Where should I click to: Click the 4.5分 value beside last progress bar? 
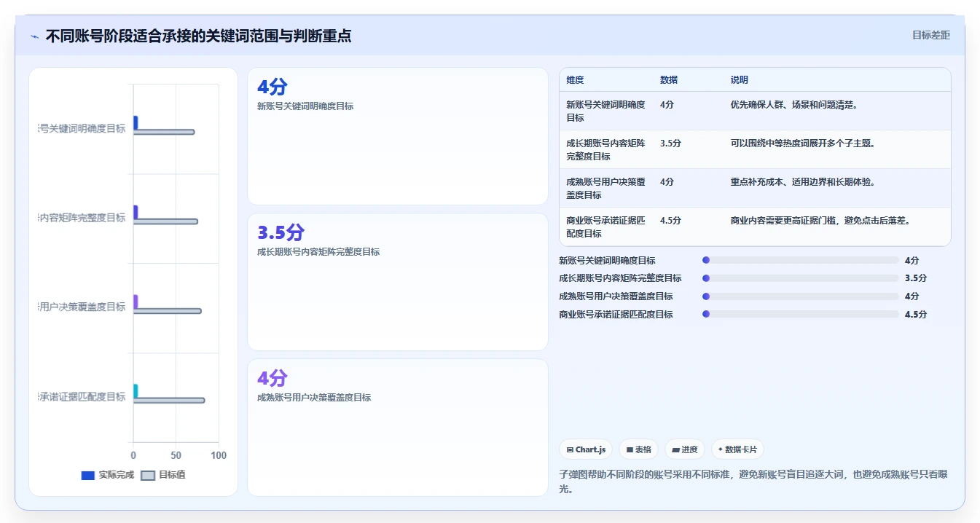[916, 315]
